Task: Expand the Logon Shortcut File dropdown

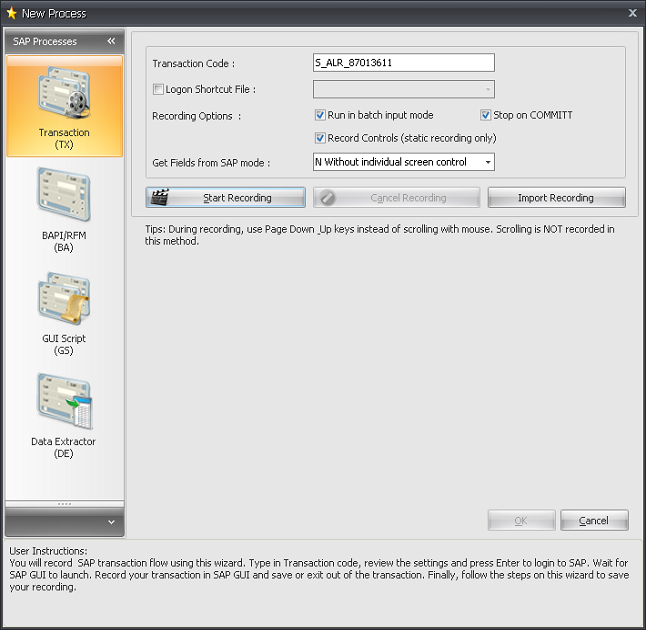Action: pos(487,90)
